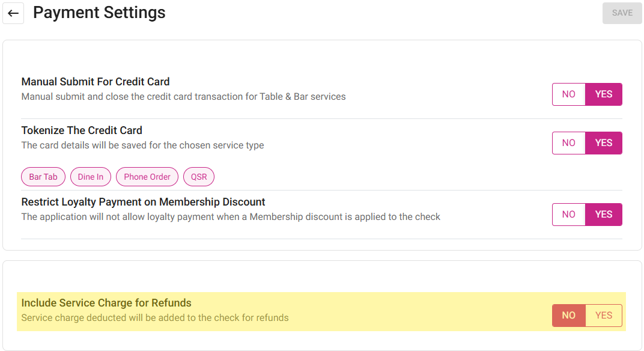Click the disabled SAVE button
The height and width of the screenshot is (351, 644).
point(622,13)
